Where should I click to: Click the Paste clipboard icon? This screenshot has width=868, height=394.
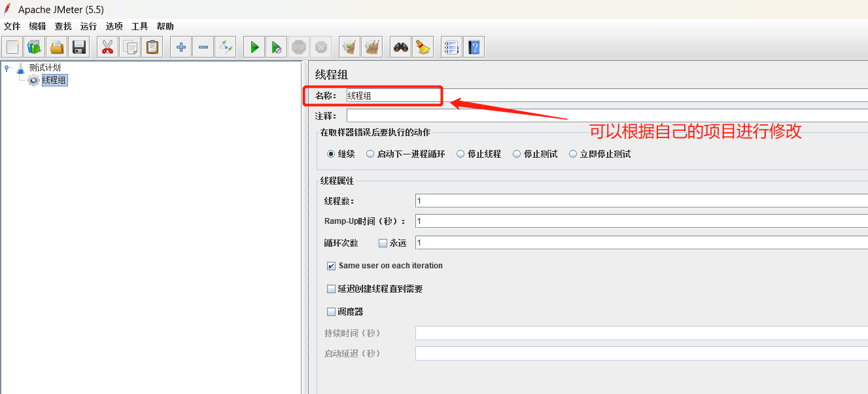pyautogui.click(x=152, y=47)
